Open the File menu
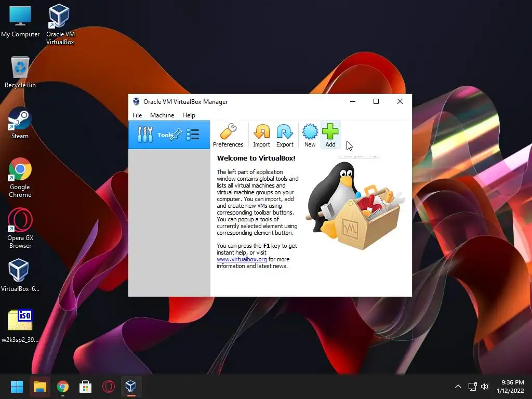The height and width of the screenshot is (399, 532). coord(137,115)
